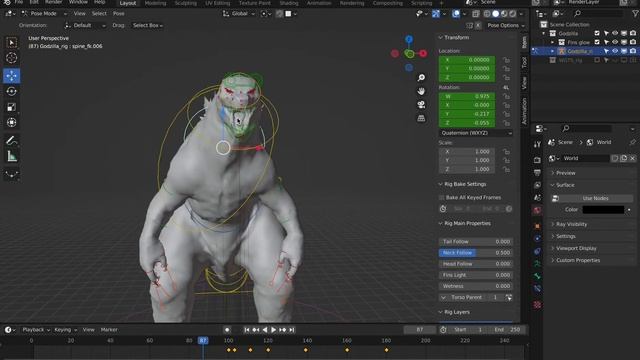
Task: Expand the Ray Visibility panel
Action: 571,224
